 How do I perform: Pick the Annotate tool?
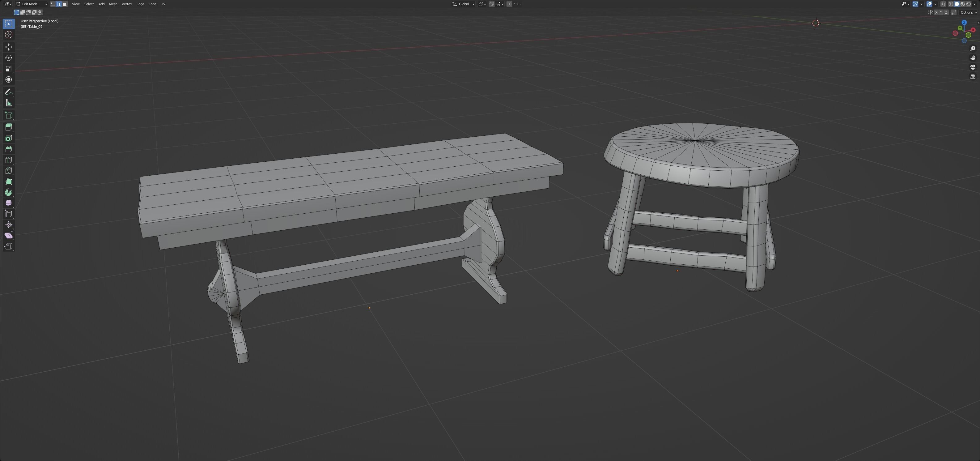(9, 92)
